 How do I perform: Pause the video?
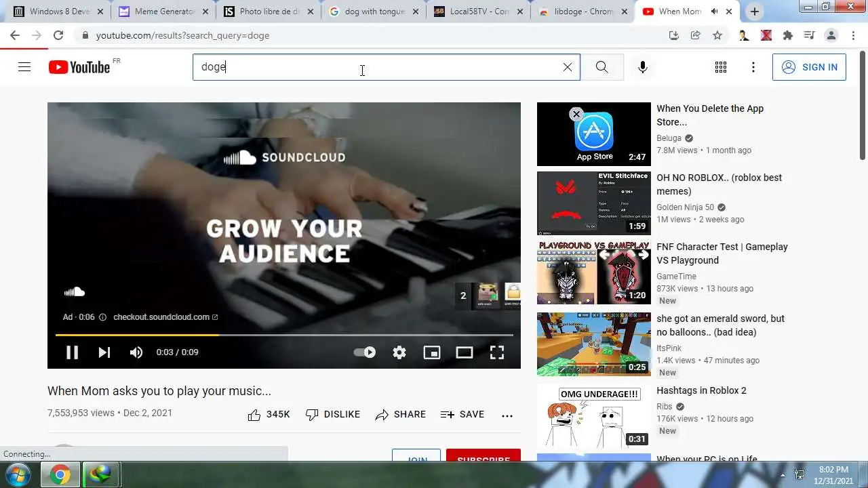pos(72,352)
